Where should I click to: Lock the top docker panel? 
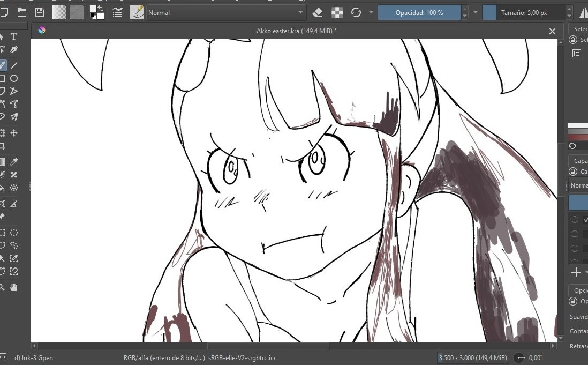pos(573,40)
